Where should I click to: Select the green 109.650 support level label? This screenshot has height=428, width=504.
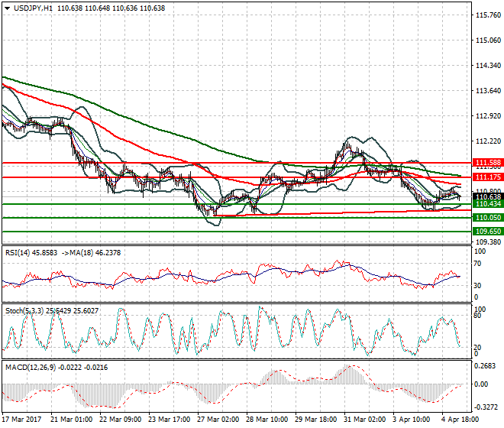[488, 231]
